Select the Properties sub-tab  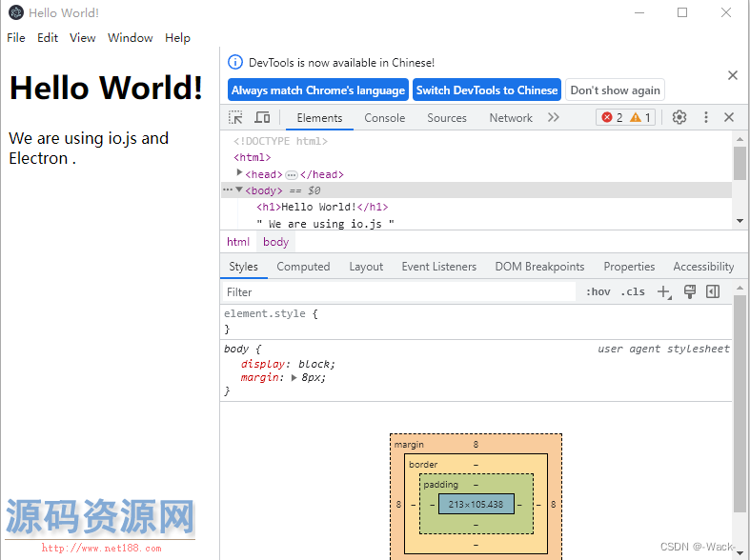click(629, 267)
